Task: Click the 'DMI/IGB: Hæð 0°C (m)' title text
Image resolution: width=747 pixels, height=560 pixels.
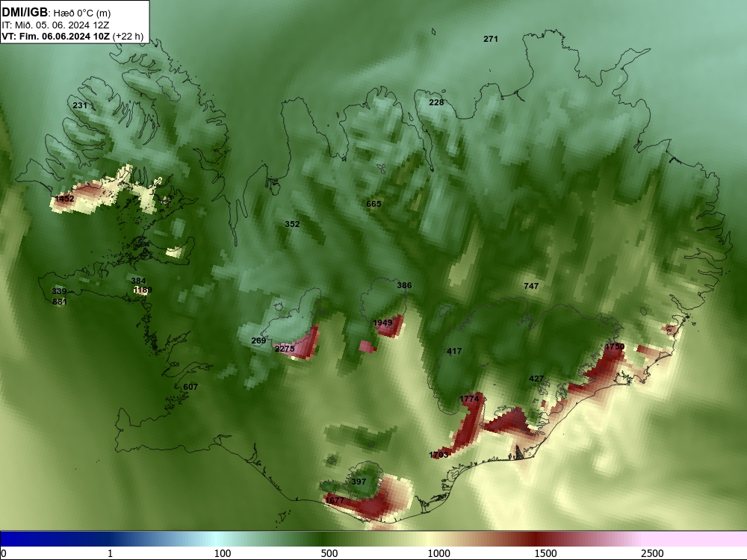Action: [x=56, y=13]
